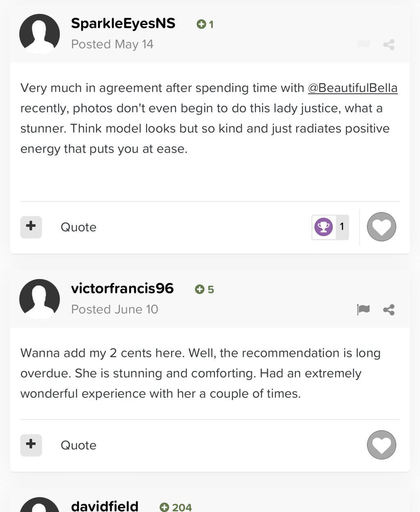The image size is (420, 512).
Task: Toggle multi-quote plus on victorfrancis96's post
Action: pos(31,445)
